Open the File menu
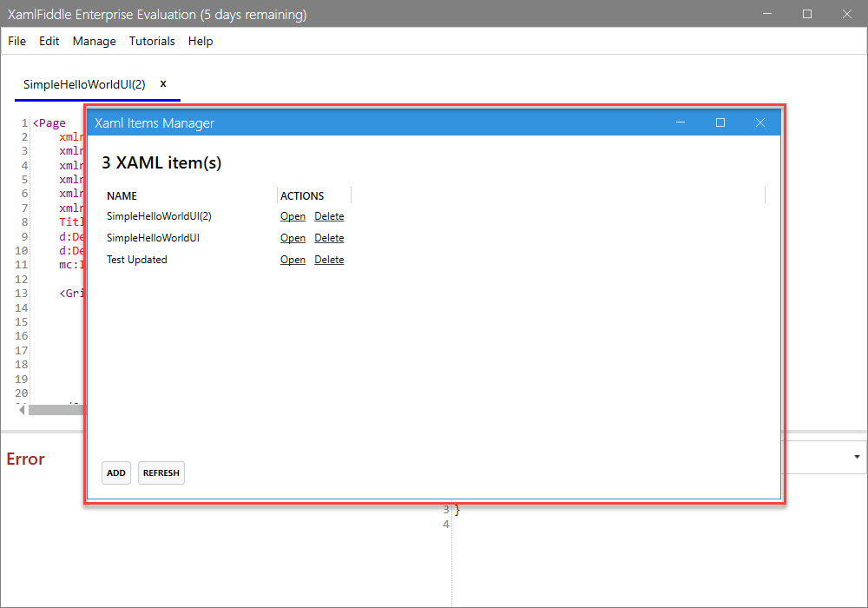This screenshot has width=868, height=608. (x=16, y=41)
